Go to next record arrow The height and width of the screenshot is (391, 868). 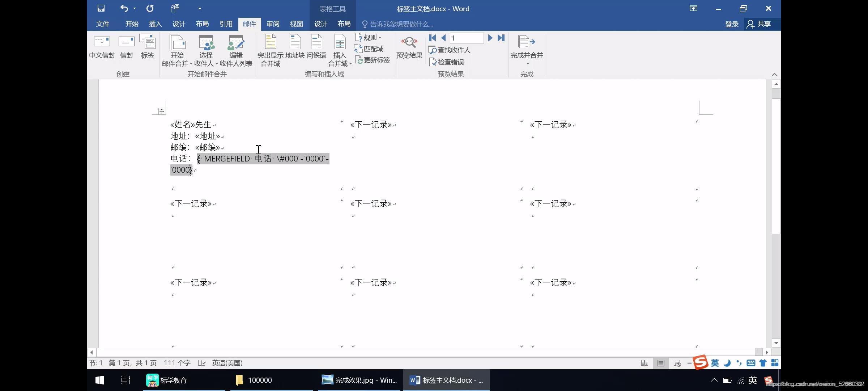click(490, 38)
